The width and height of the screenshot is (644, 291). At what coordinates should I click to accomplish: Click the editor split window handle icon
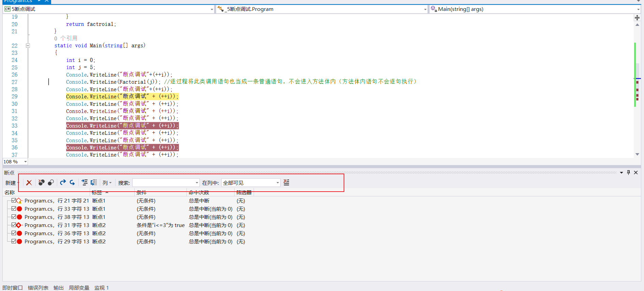click(x=637, y=18)
